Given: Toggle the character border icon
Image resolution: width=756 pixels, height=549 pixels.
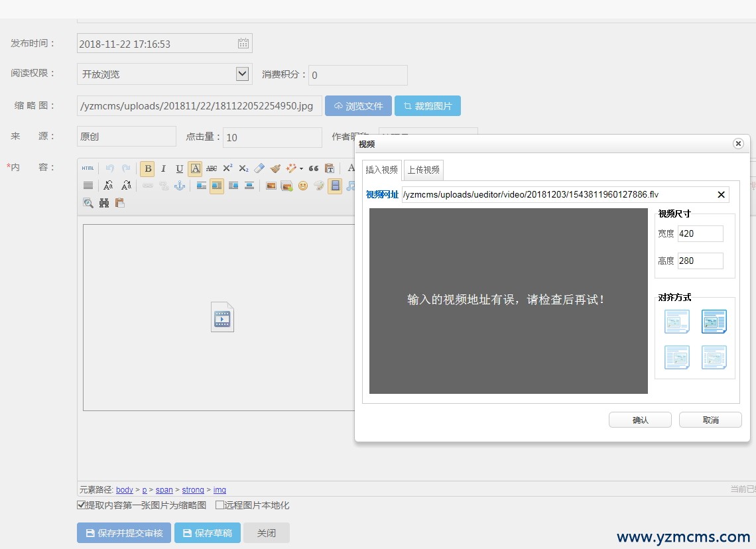Looking at the screenshot, I should [x=195, y=168].
